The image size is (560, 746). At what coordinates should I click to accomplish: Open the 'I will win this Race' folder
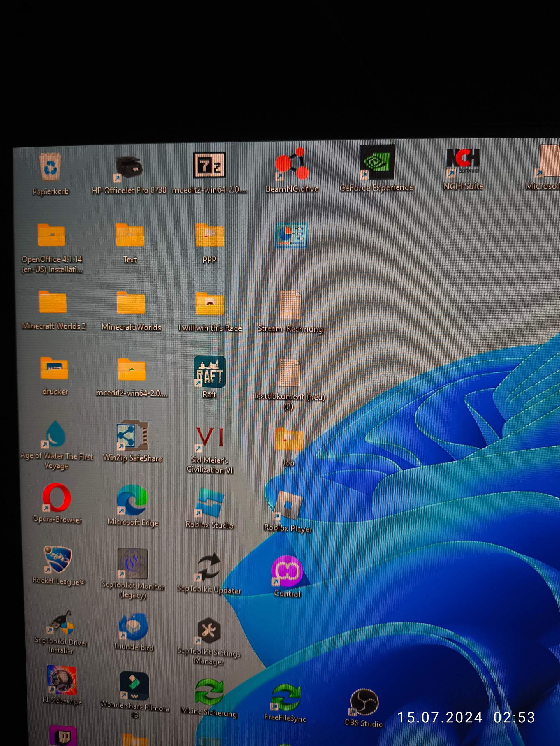point(210,304)
